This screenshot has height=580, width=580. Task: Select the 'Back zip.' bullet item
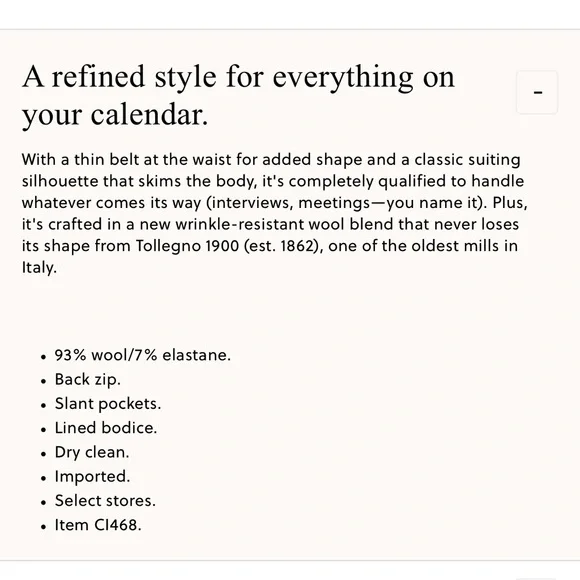click(88, 380)
